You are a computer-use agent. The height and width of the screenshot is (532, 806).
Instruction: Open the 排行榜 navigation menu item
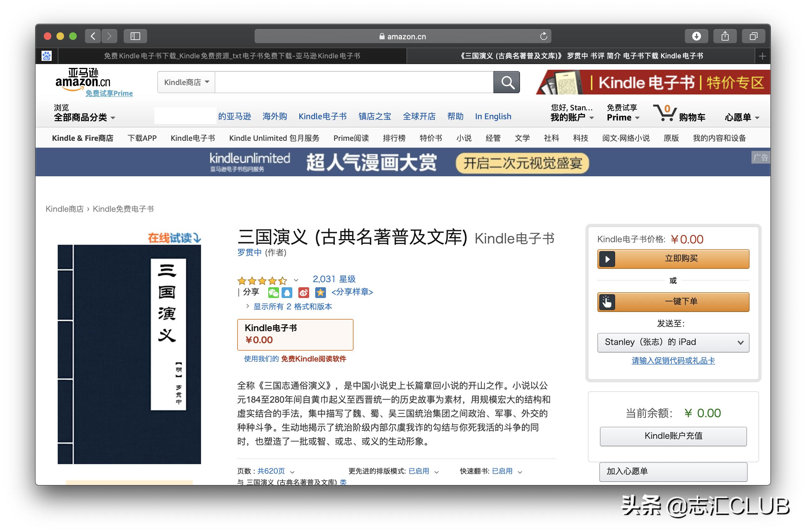click(x=394, y=138)
